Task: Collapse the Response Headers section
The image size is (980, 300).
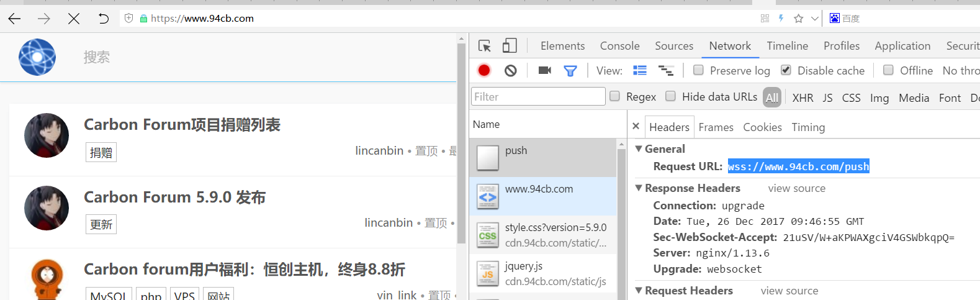Action: [639, 188]
